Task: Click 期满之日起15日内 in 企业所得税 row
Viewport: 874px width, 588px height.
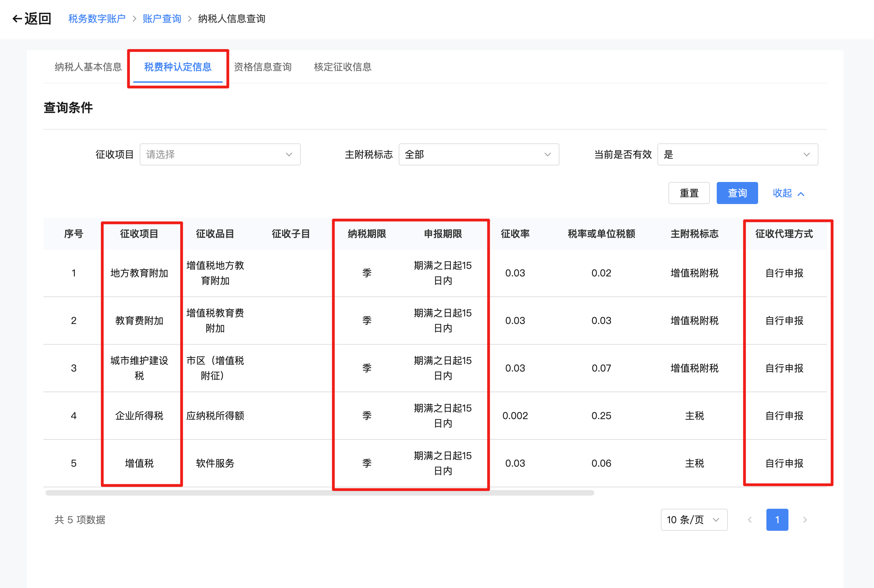Action: [443, 416]
